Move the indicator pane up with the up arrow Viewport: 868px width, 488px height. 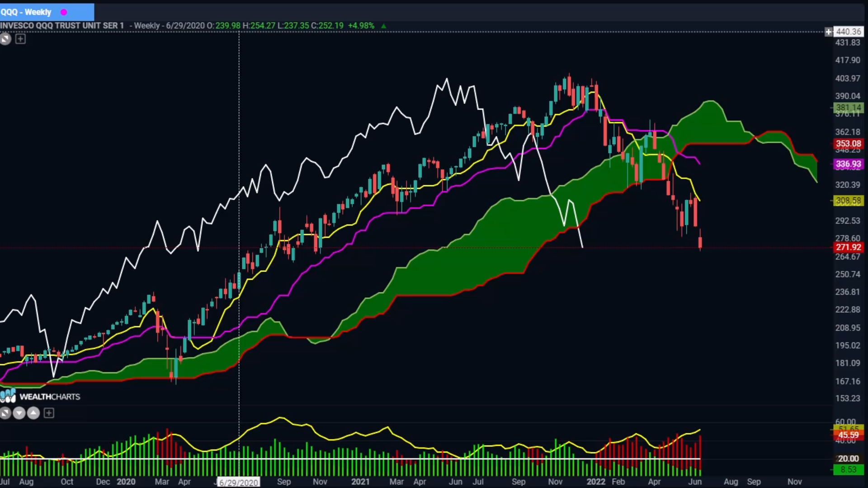click(x=33, y=413)
